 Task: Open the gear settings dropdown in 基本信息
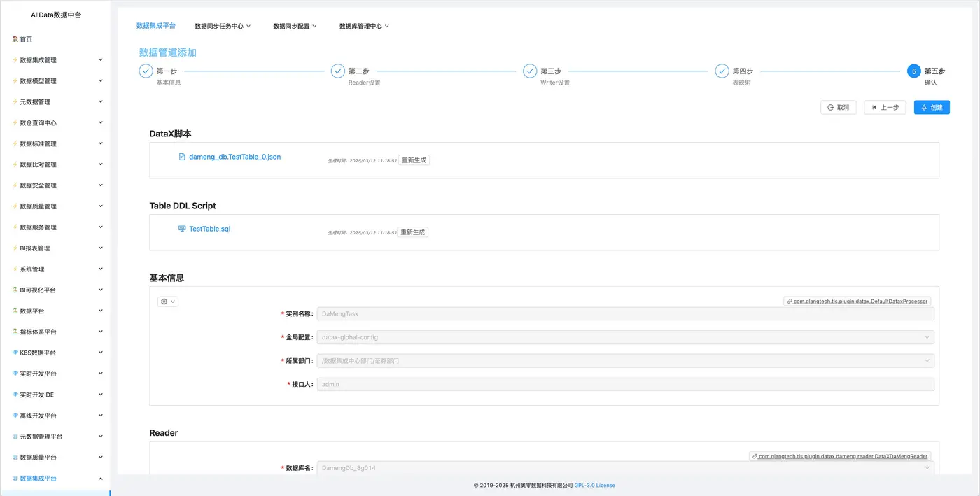tap(168, 302)
